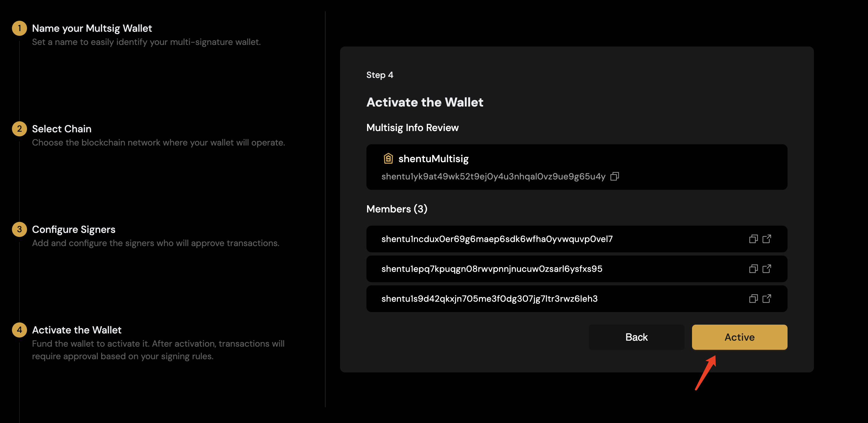Open member address ending 6leh3 in explorer
The width and height of the screenshot is (868, 423).
pyautogui.click(x=767, y=299)
